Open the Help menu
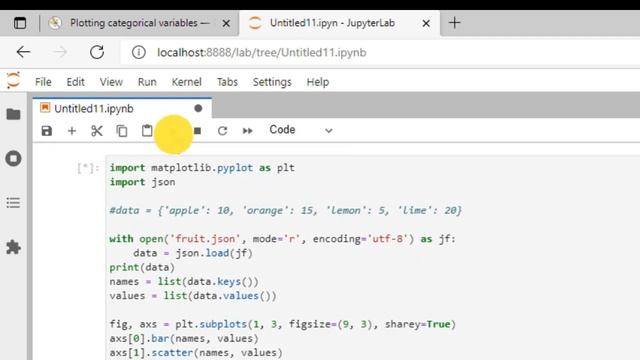This screenshot has height=360, width=640. click(318, 82)
